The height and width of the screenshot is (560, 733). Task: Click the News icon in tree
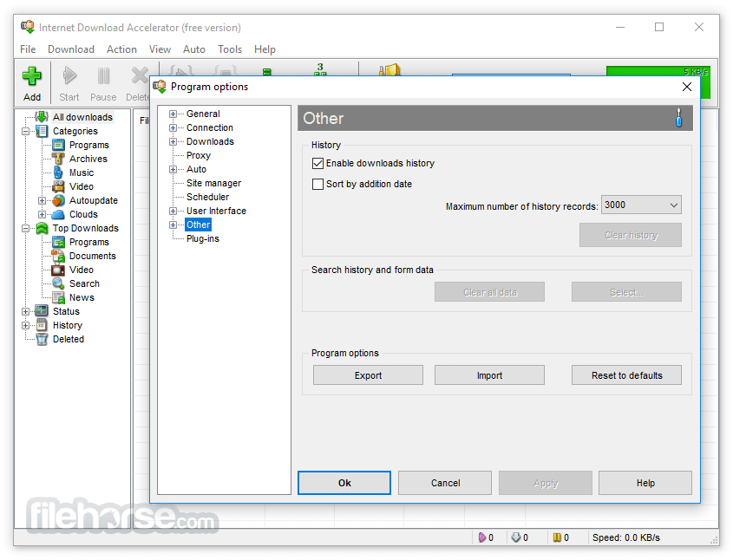(x=58, y=297)
